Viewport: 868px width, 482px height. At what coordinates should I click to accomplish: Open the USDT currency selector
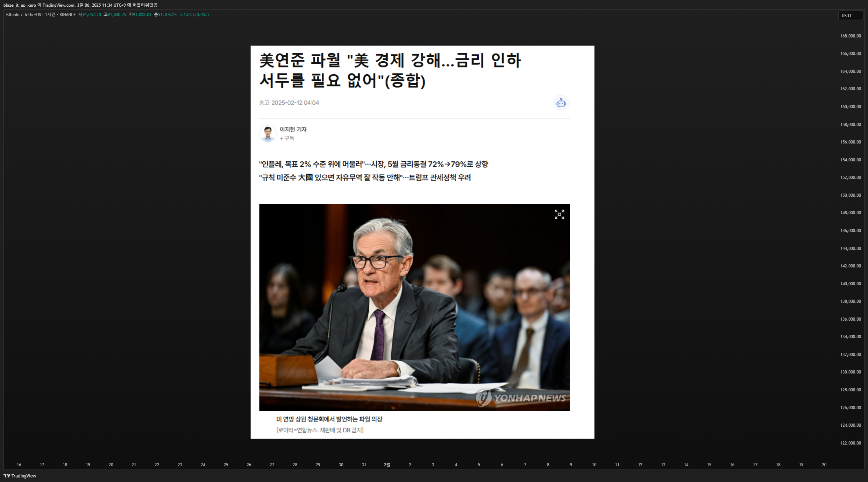tap(851, 15)
